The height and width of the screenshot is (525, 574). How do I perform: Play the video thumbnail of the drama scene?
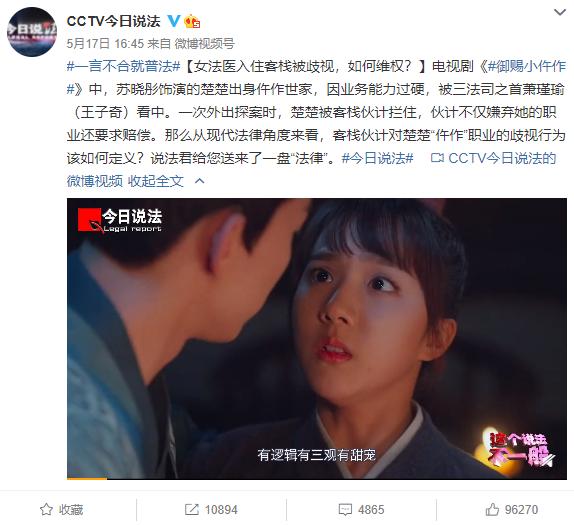[317, 339]
